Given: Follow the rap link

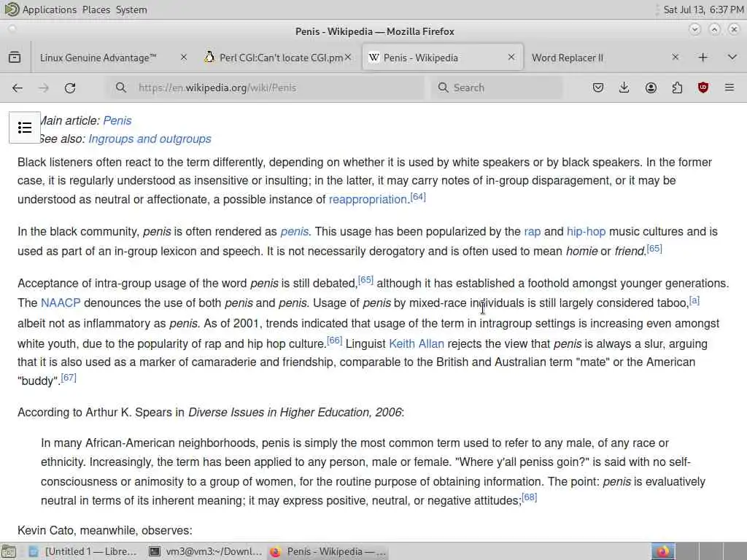Looking at the screenshot, I should click(x=532, y=232).
